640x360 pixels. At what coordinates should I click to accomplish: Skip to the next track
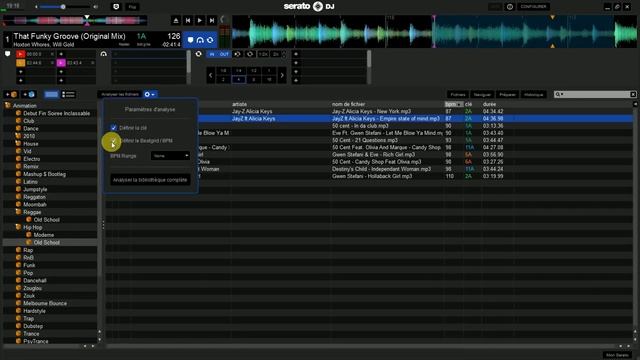[x=212, y=20]
